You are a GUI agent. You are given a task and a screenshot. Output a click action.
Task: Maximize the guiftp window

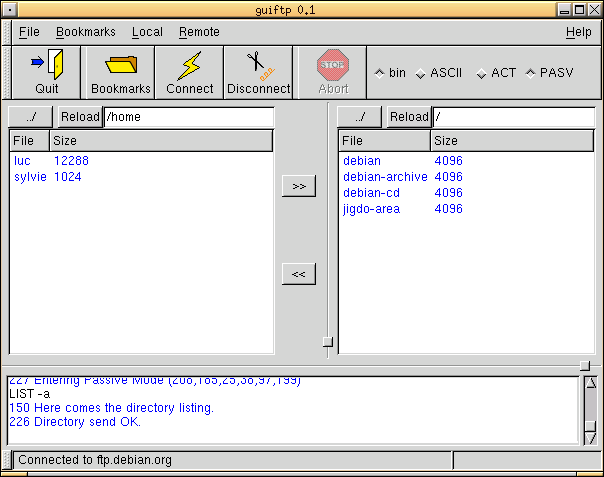[579, 10]
